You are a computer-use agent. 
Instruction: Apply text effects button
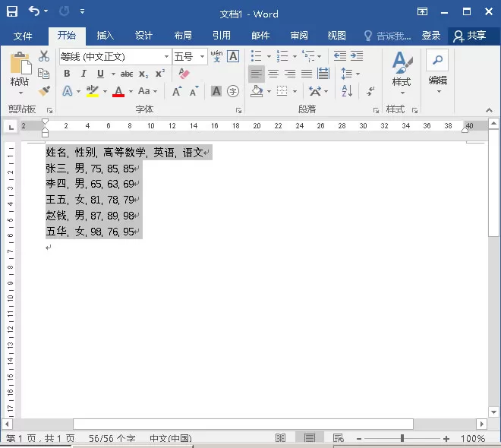[67, 91]
